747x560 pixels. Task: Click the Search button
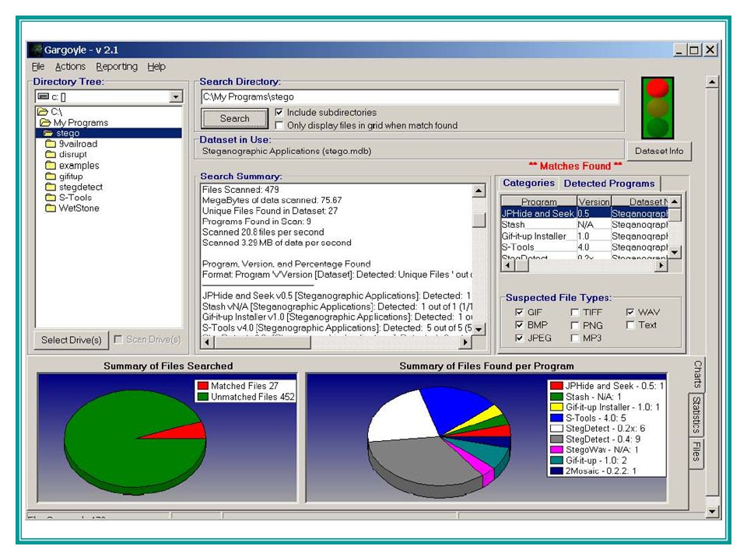click(x=235, y=118)
